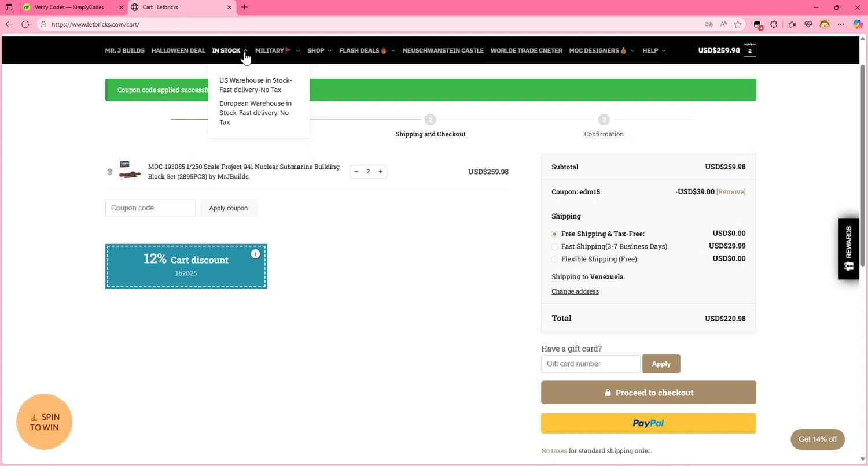Click Apply coupon button
Screen dimensions: 868x466
pyautogui.click(x=229, y=208)
